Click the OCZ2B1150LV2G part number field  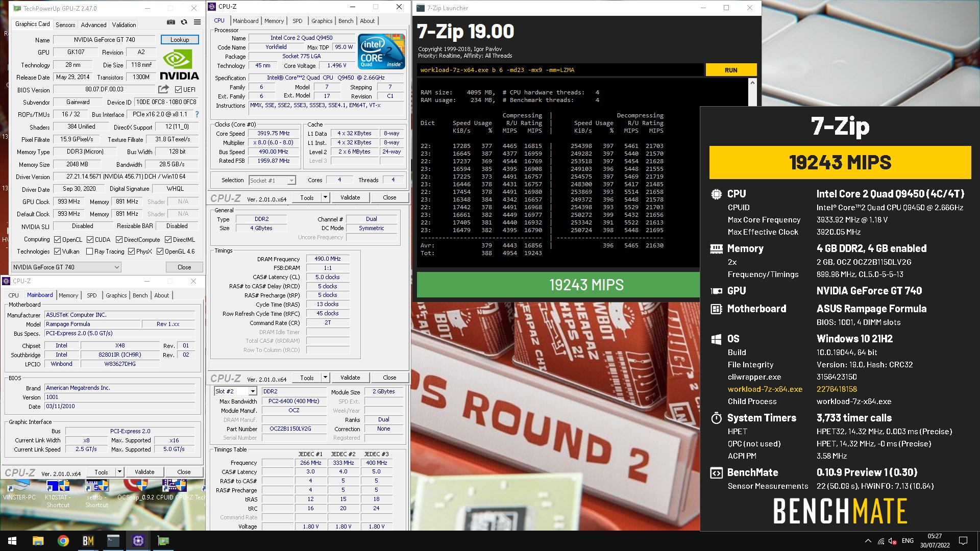pyautogui.click(x=294, y=429)
